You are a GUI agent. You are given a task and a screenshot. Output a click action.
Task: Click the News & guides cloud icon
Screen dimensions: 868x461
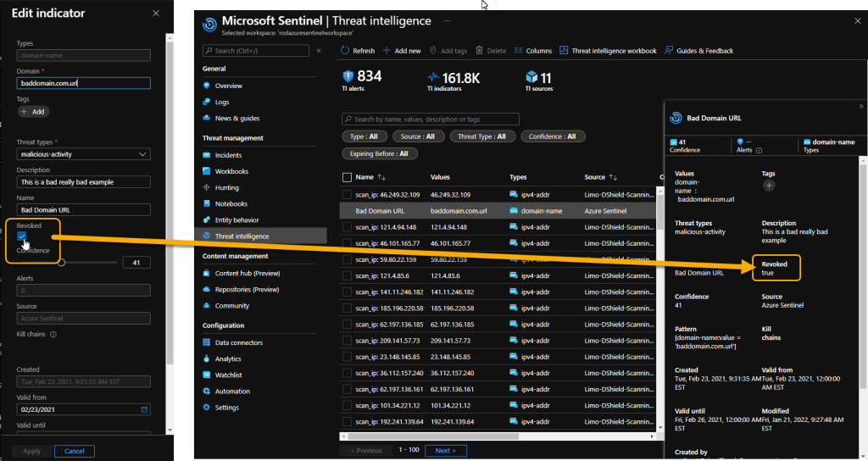[207, 118]
